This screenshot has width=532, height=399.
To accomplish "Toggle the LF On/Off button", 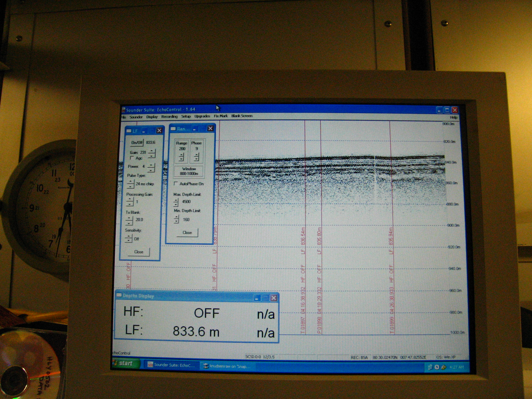I will (137, 143).
